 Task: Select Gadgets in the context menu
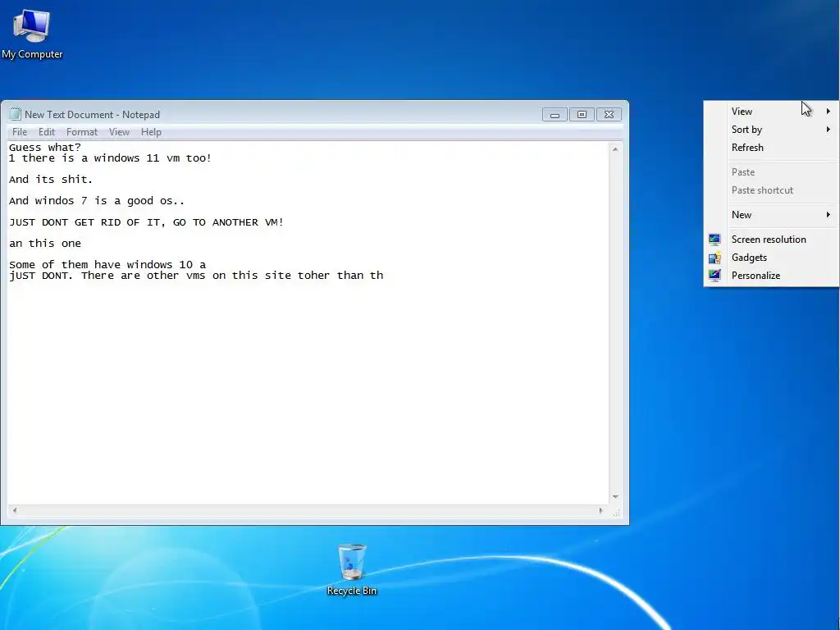tap(771, 258)
